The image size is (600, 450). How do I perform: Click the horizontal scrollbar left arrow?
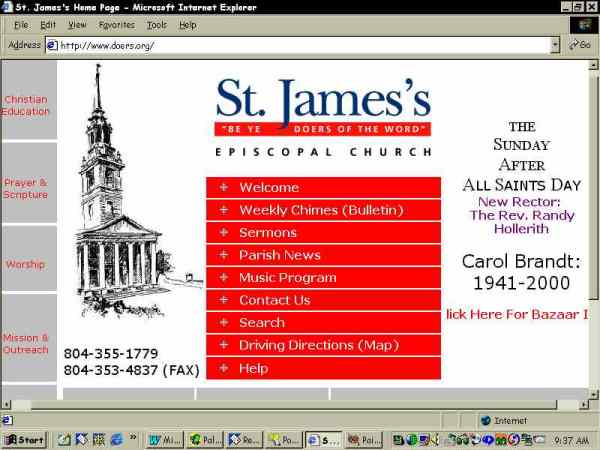(6, 404)
